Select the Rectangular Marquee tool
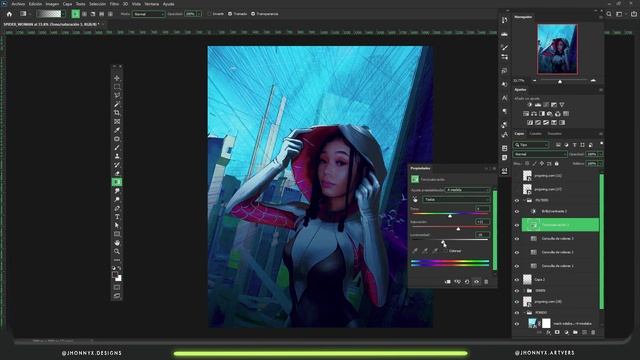This screenshot has height=360, width=640. 117,87
